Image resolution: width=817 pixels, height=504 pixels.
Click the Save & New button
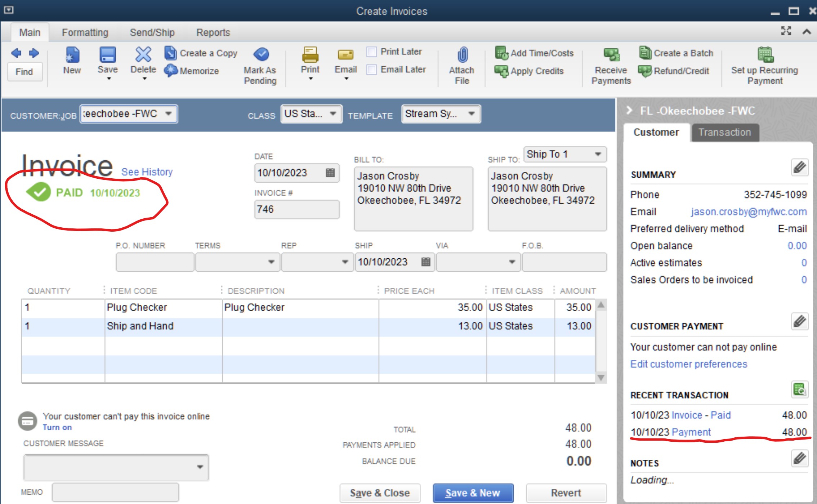473,492
